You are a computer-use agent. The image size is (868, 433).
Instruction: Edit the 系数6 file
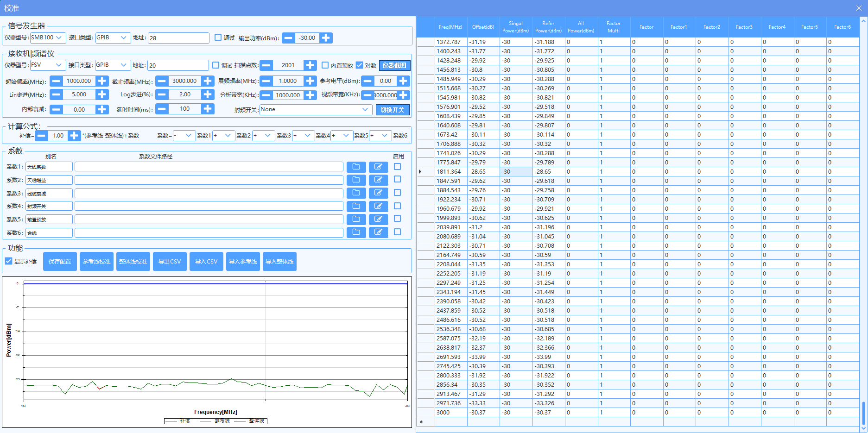tap(378, 232)
